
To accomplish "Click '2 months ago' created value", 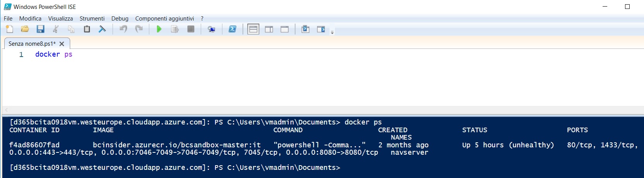I will point(403,145).
